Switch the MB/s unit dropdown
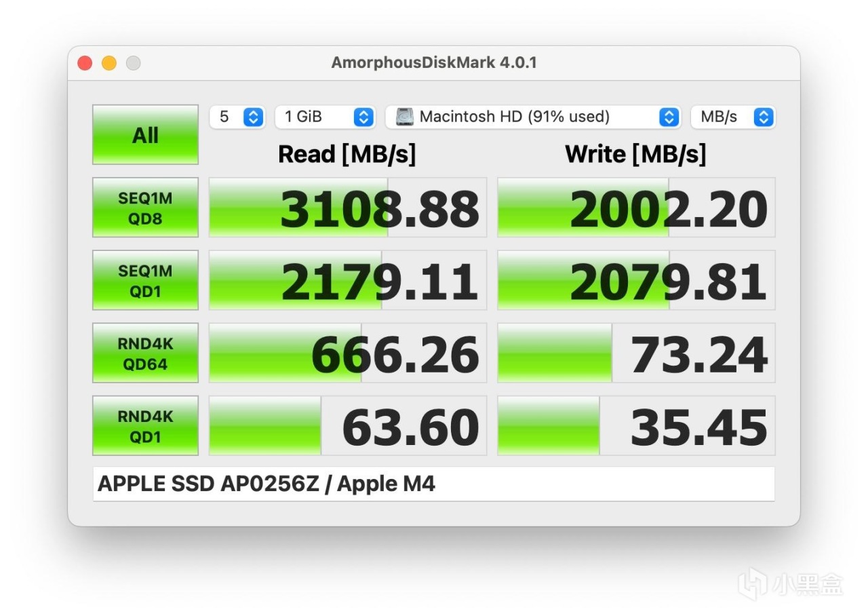This screenshot has height=616, width=868. click(x=733, y=117)
